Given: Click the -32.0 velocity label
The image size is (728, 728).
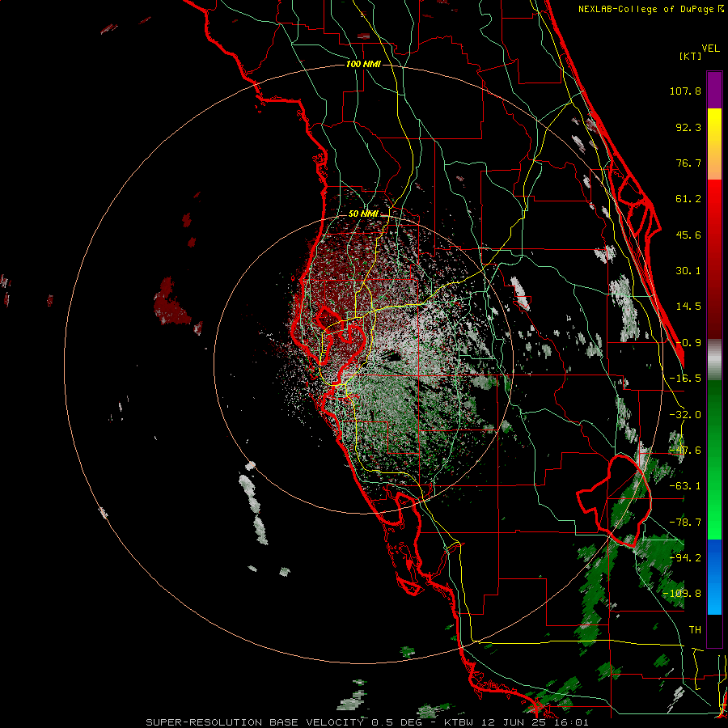Looking at the screenshot, I should point(685,415).
